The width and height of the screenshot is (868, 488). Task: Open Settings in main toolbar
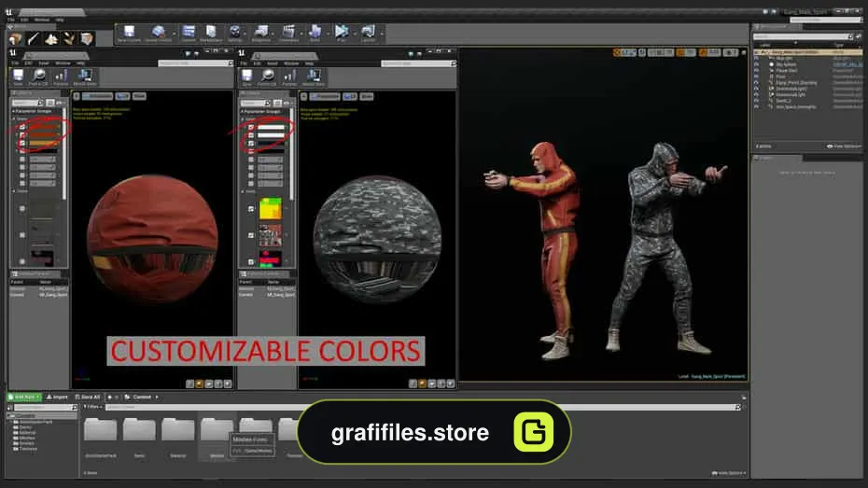(x=235, y=34)
